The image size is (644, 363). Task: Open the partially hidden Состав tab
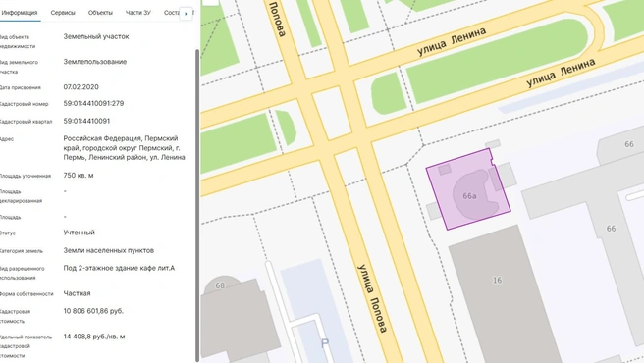point(171,13)
